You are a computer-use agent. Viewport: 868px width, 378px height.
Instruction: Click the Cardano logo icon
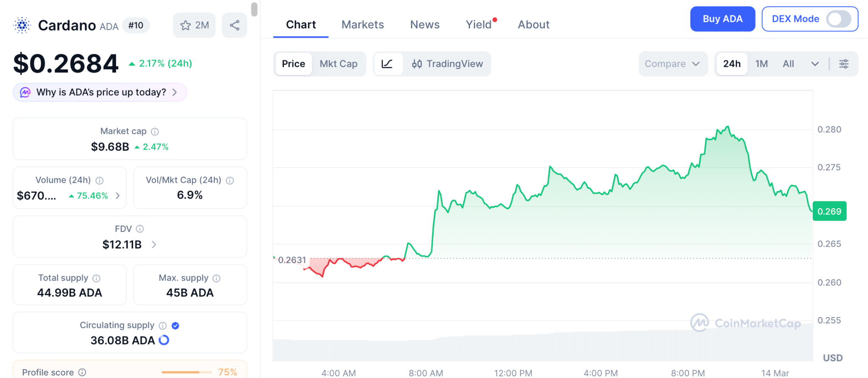(x=22, y=25)
